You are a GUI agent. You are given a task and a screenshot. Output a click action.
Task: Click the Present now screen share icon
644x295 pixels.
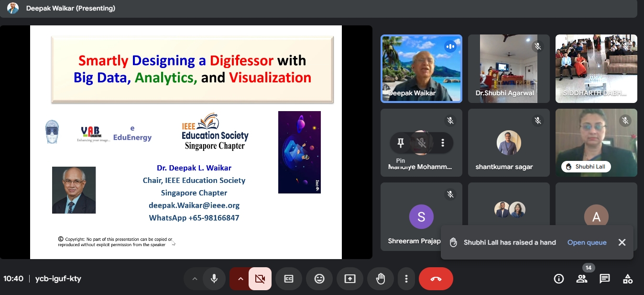click(350, 279)
